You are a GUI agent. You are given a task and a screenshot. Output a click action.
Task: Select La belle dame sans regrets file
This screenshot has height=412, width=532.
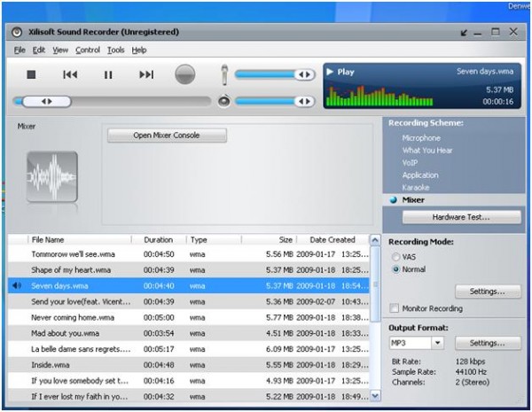[x=189, y=349]
